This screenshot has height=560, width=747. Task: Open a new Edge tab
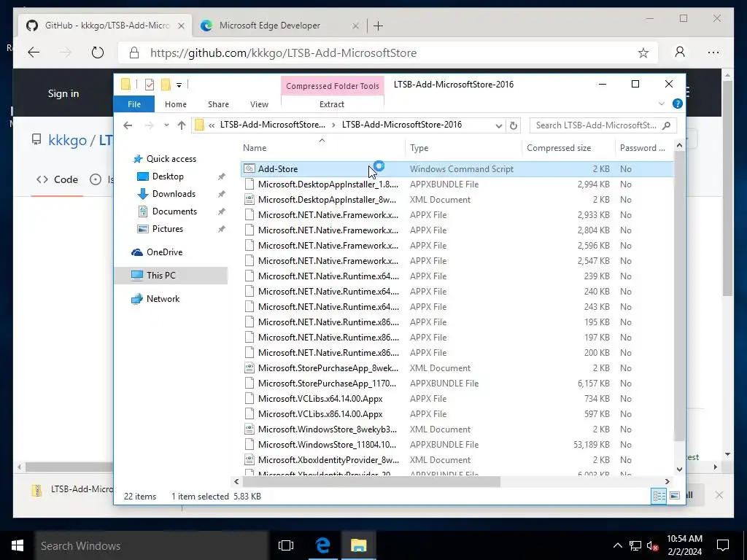[378, 26]
